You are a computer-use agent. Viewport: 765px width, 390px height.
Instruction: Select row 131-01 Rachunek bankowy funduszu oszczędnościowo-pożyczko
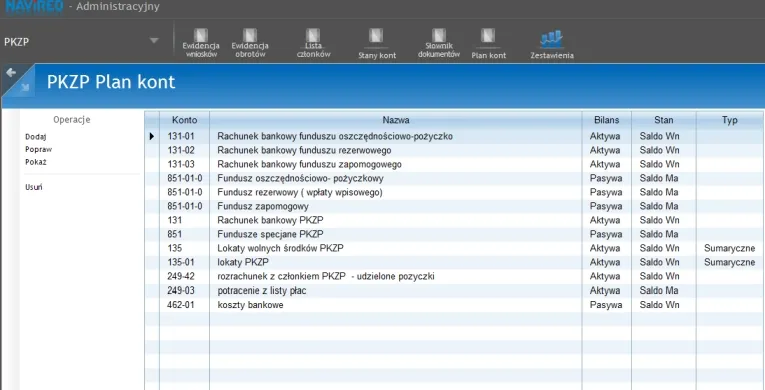coord(455,136)
